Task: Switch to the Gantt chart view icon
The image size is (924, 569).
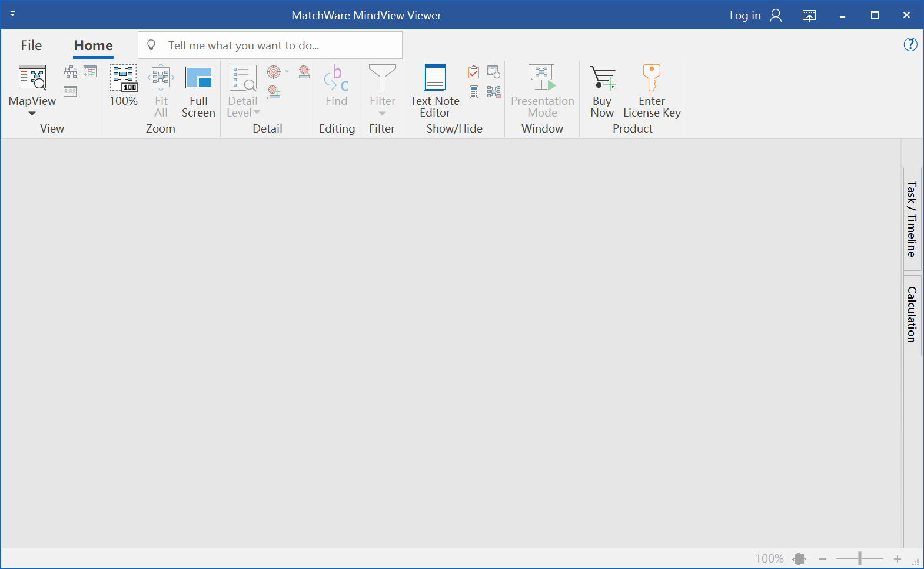Action: click(90, 72)
